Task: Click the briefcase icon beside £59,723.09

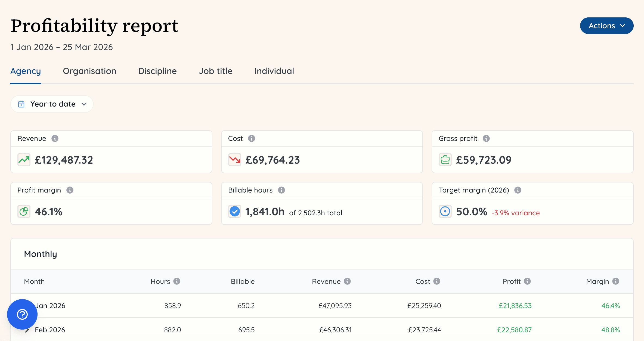Action: (x=445, y=160)
